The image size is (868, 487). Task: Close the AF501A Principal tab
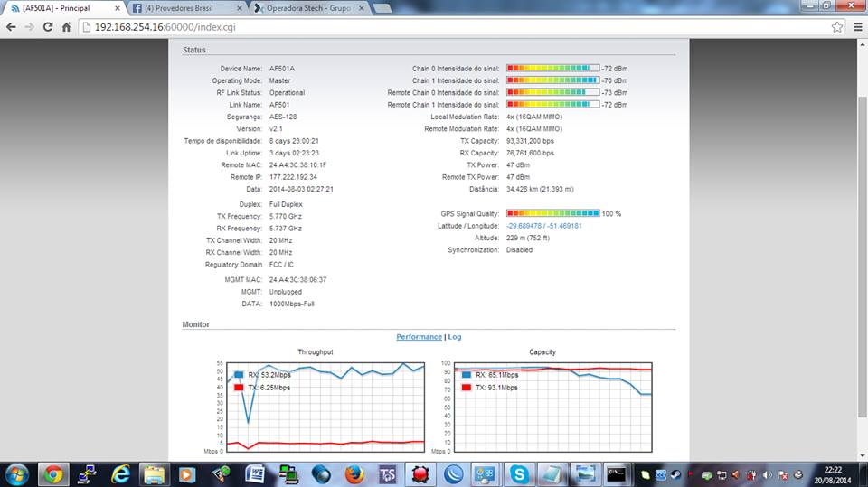117,8
